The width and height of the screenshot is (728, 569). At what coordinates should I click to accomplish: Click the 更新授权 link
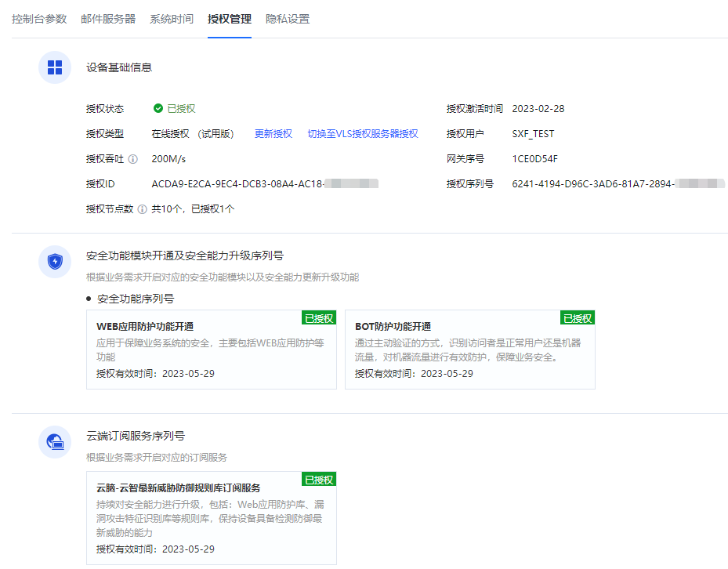pyautogui.click(x=273, y=134)
